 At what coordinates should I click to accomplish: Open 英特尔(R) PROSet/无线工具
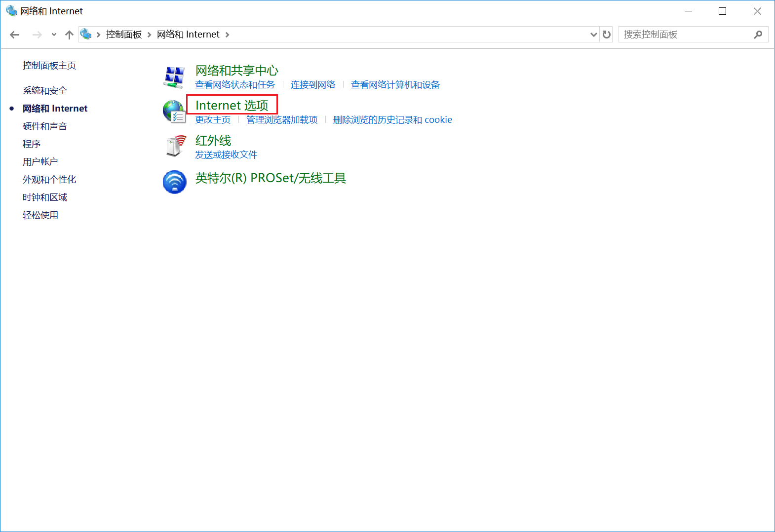tap(271, 178)
